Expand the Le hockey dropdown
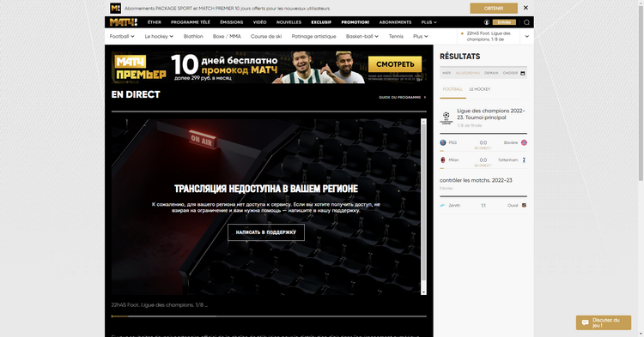Screen dimensions: 644x337 coord(159,37)
